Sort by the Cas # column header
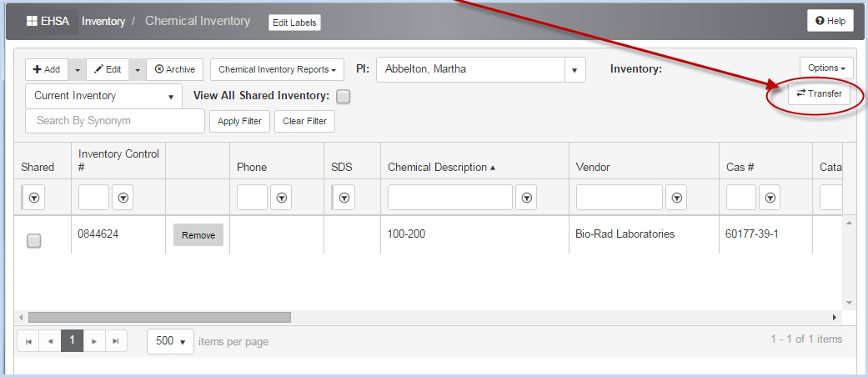This screenshot has width=868, height=377. pyautogui.click(x=740, y=167)
